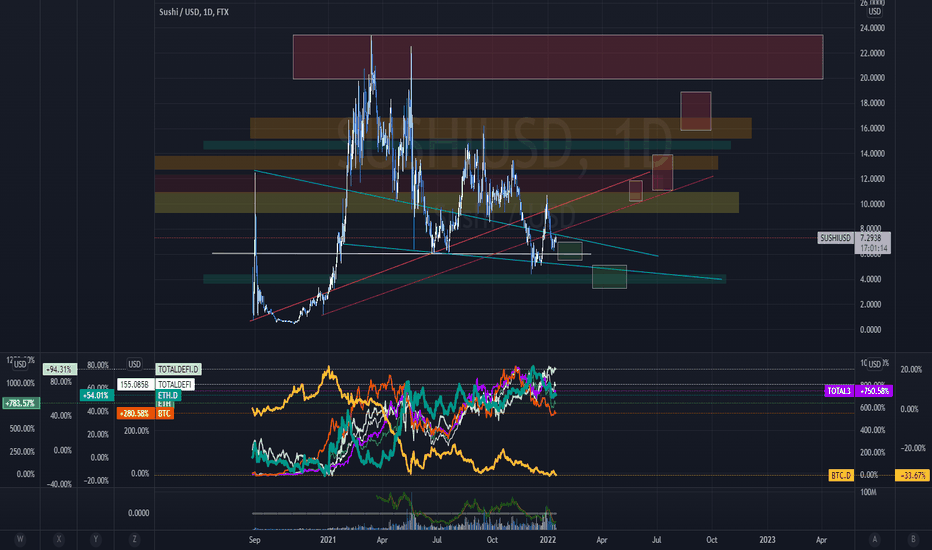Click the X scale indicator on time axis
Viewport: 932px width, 550px height.
(59, 539)
